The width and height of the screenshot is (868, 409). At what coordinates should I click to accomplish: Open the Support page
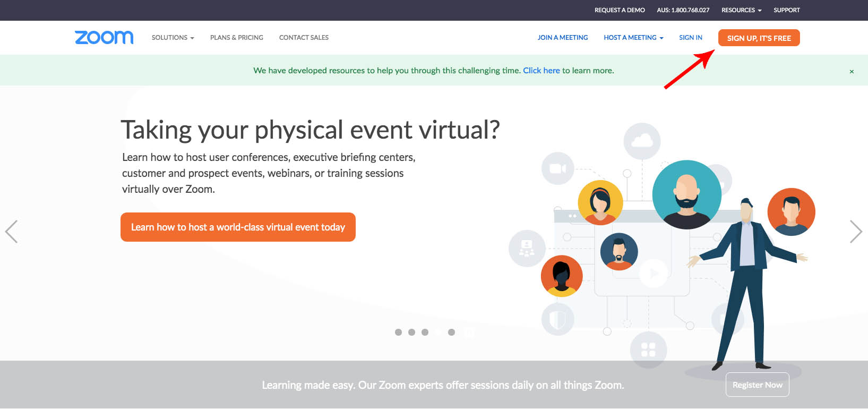pyautogui.click(x=786, y=10)
